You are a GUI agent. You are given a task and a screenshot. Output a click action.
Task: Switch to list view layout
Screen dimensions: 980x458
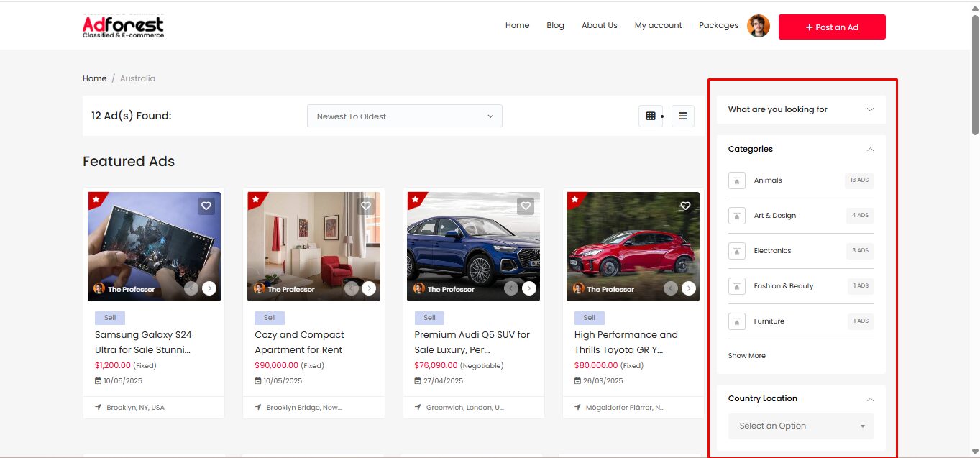pos(683,116)
